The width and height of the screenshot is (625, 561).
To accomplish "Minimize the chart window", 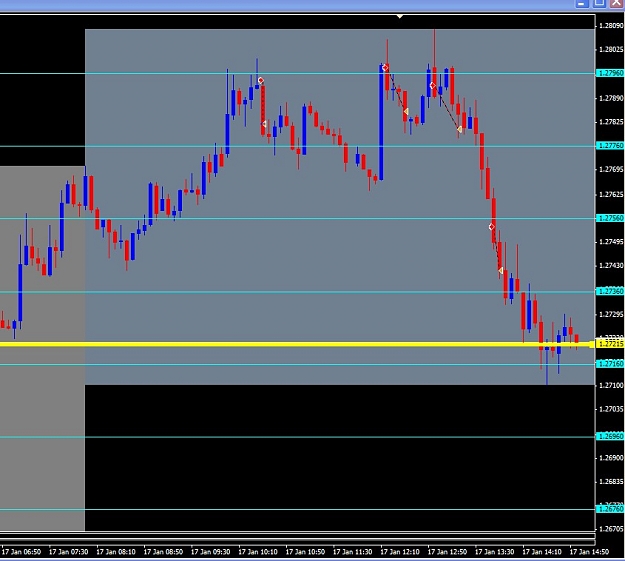I will [582, 4].
